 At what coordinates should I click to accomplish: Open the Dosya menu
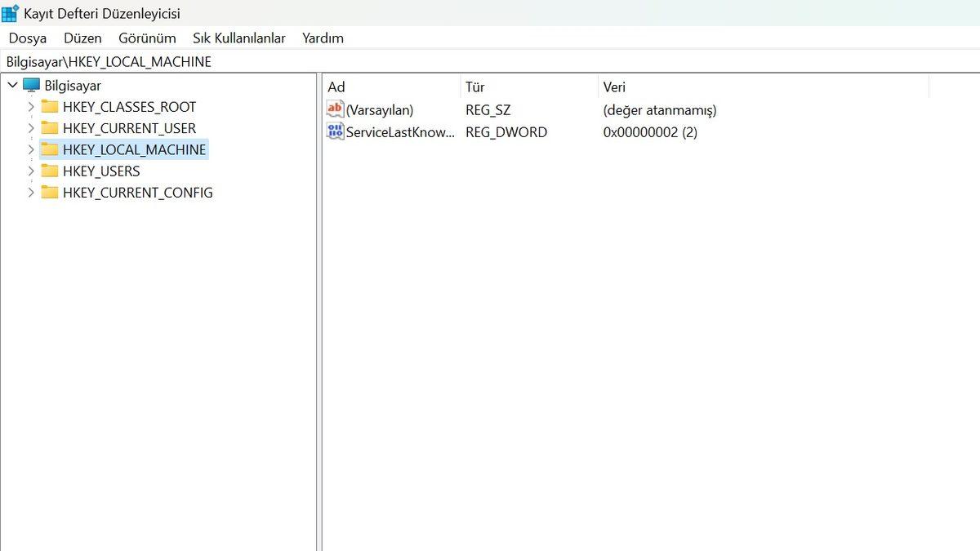pyautogui.click(x=27, y=38)
